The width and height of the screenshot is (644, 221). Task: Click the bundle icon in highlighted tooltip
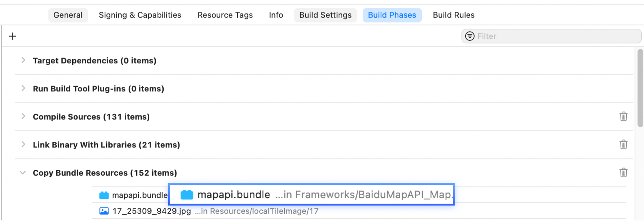187,195
